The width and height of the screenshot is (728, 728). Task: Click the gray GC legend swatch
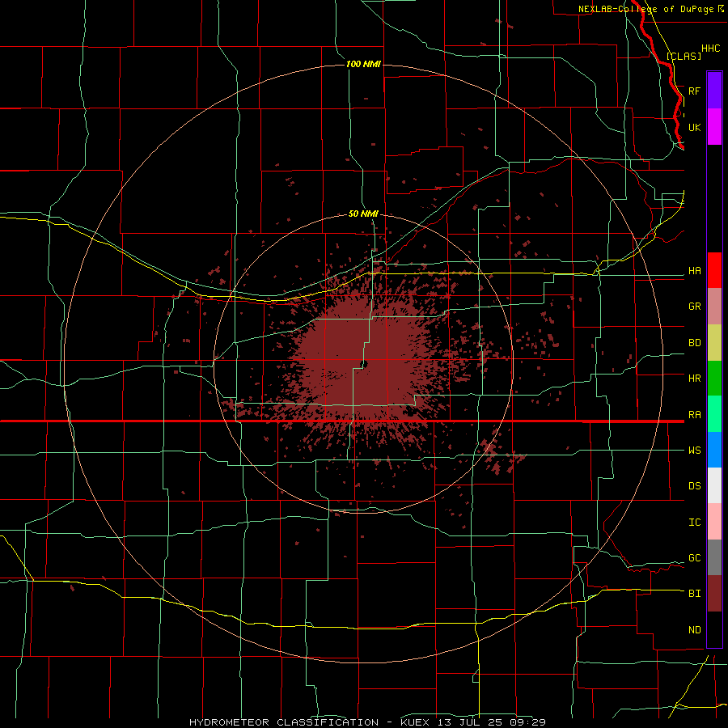tap(714, 557)
